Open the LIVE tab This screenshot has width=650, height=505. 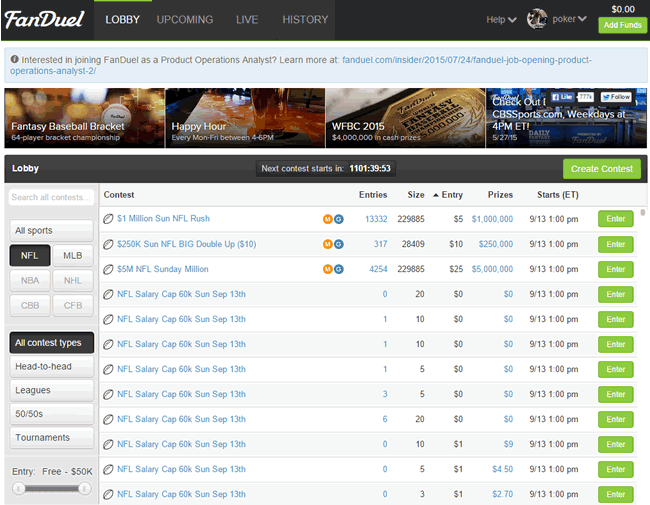click(x=247, y=19)
